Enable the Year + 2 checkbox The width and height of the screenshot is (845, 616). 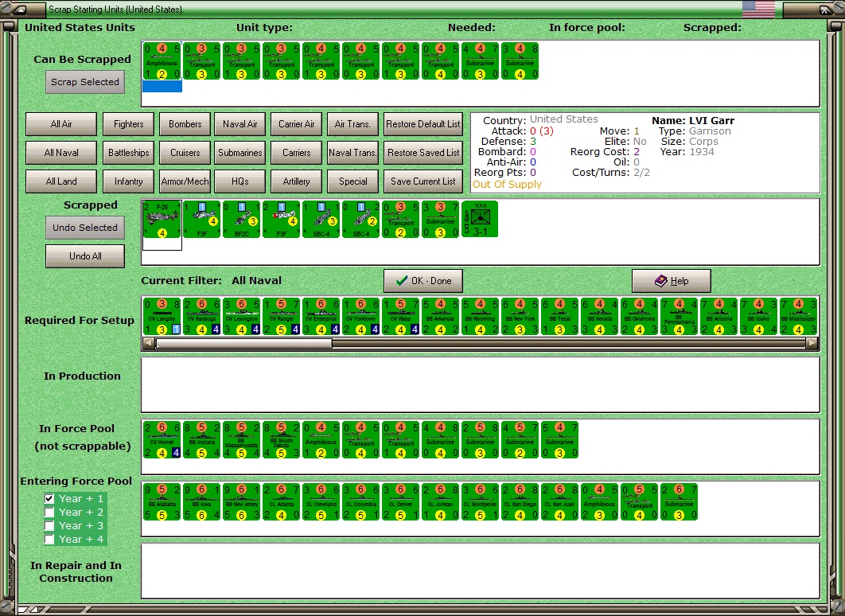(49, 512)
